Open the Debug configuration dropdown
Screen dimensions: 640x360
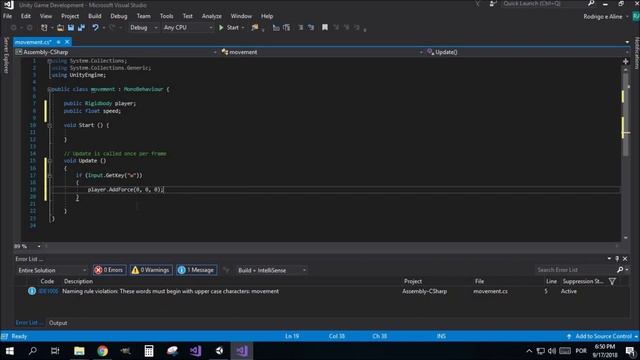pyautogui.click(x=143, y=28)
